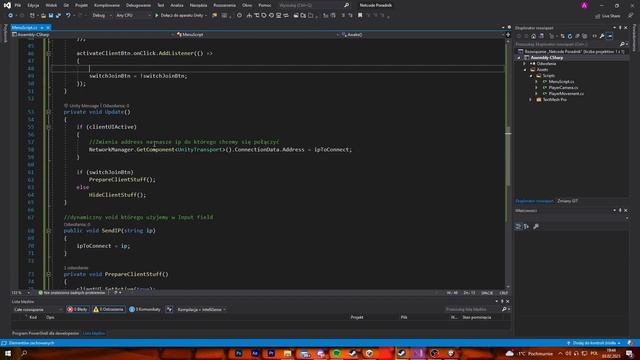Open Premiere Pro from the taskbar
Image resolution: width=640 pixels, height=360 pixels.
tap(271, 353)
